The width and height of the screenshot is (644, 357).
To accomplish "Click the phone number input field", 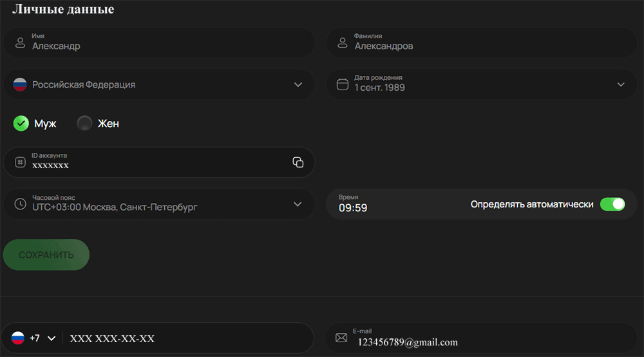I will pyautogui.click(x=187, y=338).
